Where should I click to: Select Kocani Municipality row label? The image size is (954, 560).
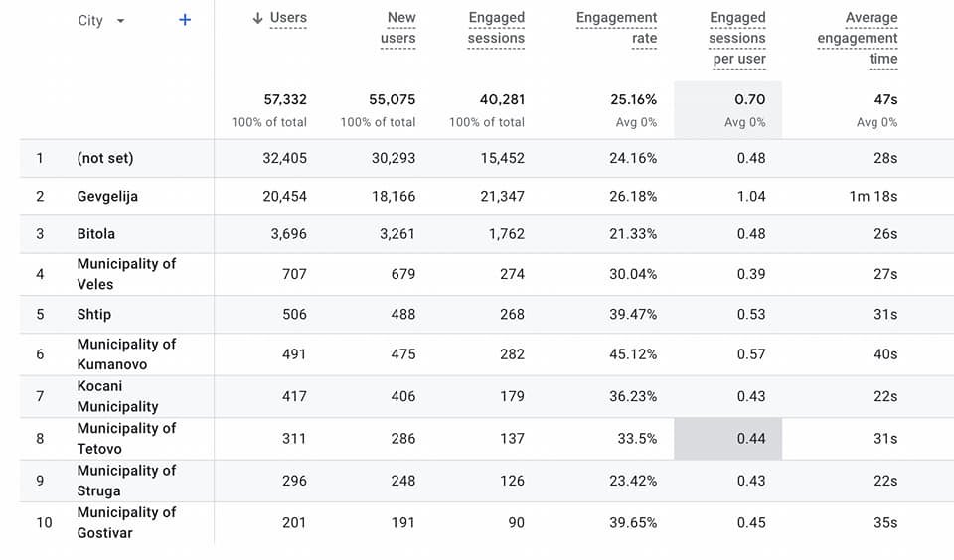point(117,396)
